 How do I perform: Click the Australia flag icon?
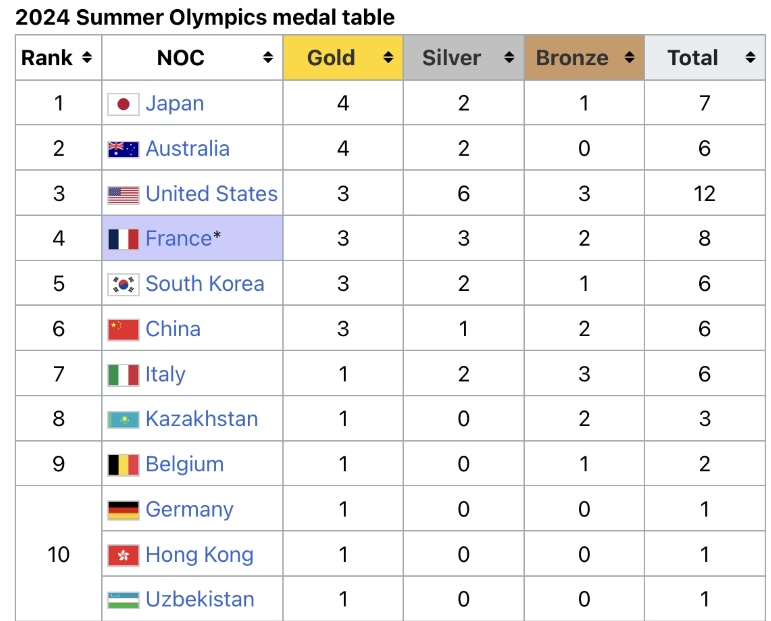pyautogui.click(x=123, y=149)
